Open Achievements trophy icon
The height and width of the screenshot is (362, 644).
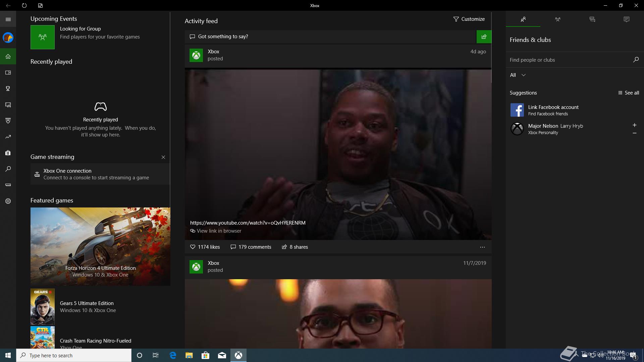pyautogui.click(x=8, y=88)
